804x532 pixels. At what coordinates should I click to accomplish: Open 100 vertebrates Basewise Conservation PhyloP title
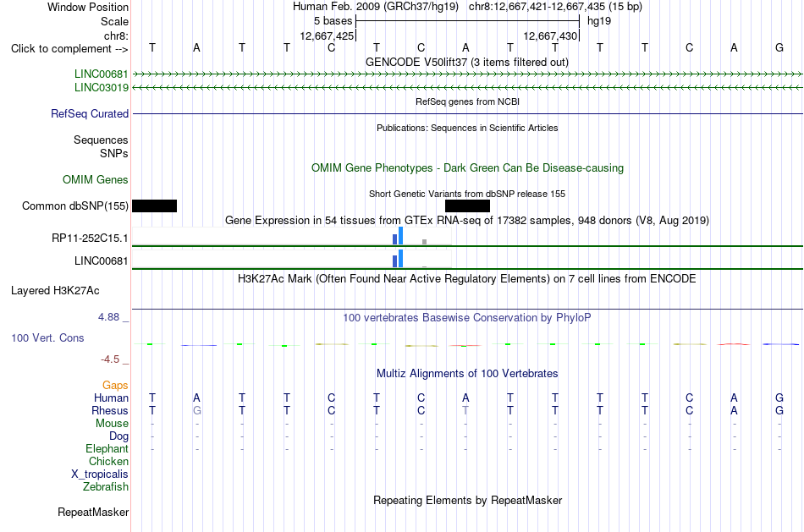(x=466, y=318)
